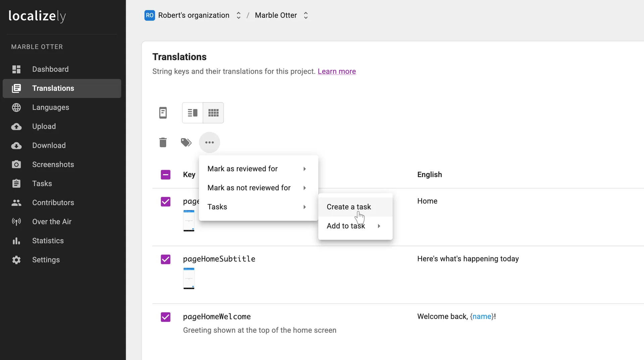The image size is (644, 360).
Task: Click the delete trash icon
Action: coord(163,142)
